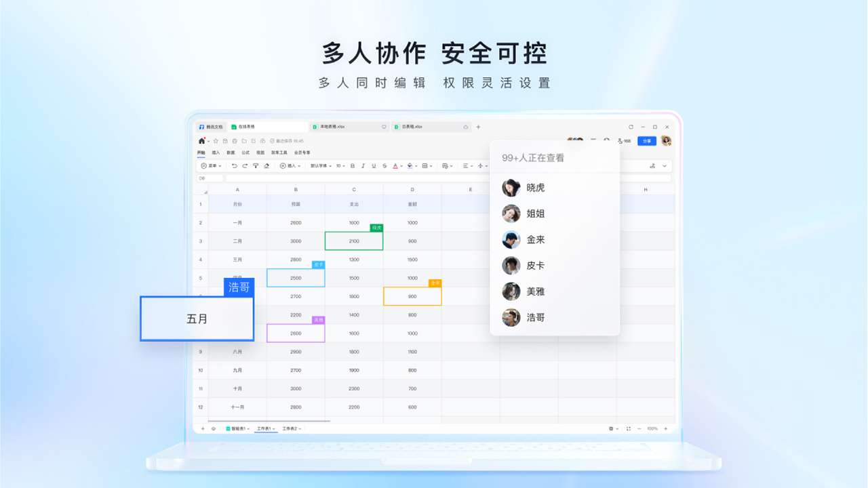Click row header 9
The width and height of the screenshot is (868, 488).
coord(201,352)
